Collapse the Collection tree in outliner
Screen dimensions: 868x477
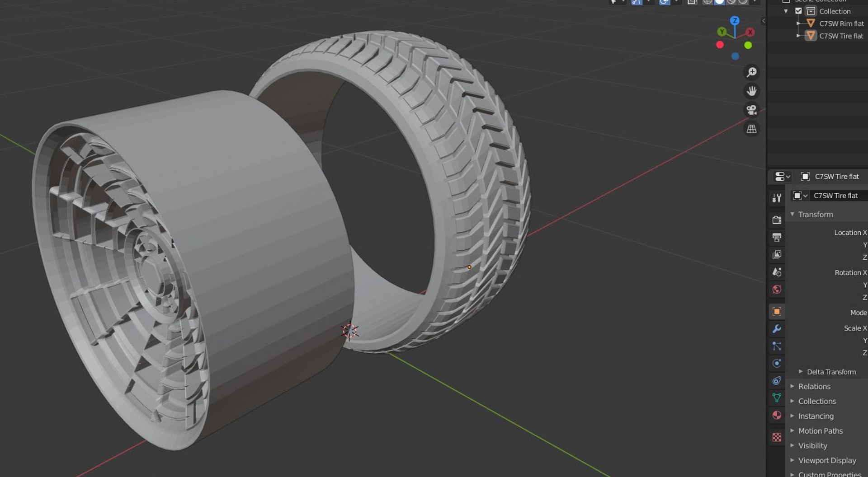coord(786,11)
